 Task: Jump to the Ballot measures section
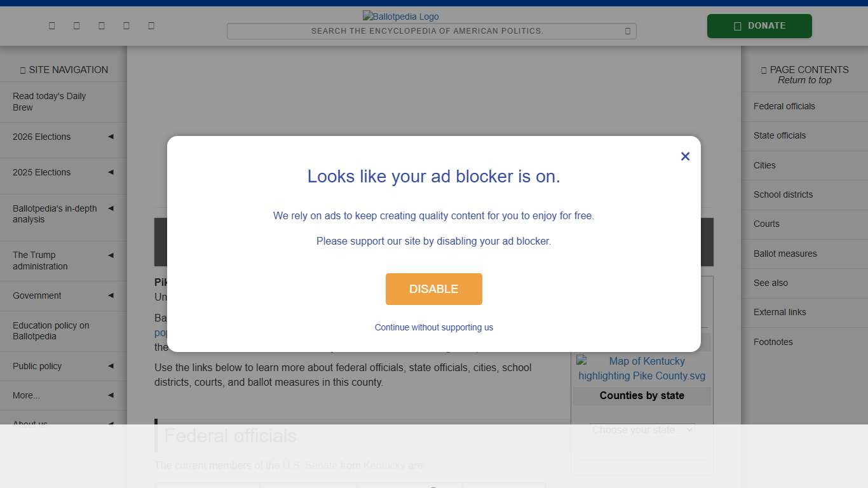[785, 254]
